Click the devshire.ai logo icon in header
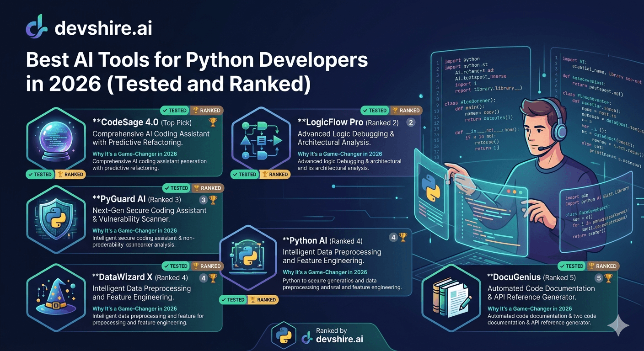Image resolution: width=644 pixels, height=351 pixels. tap(37, 26)
